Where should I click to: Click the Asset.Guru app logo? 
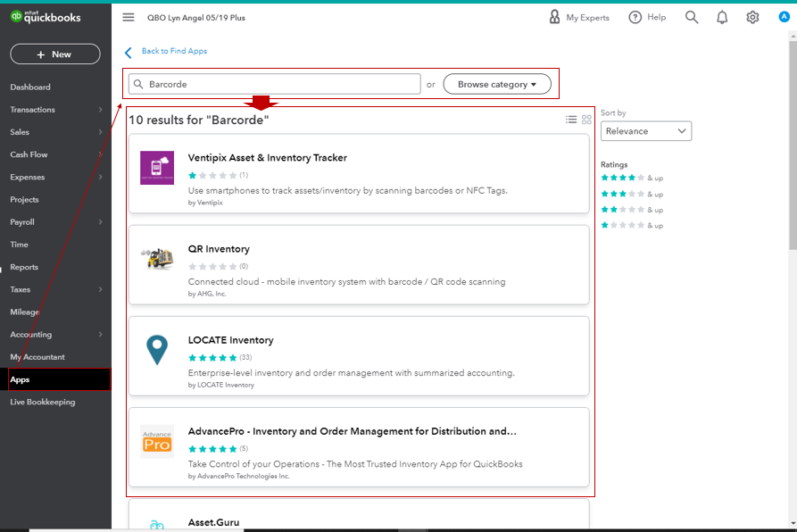[157, 525]
